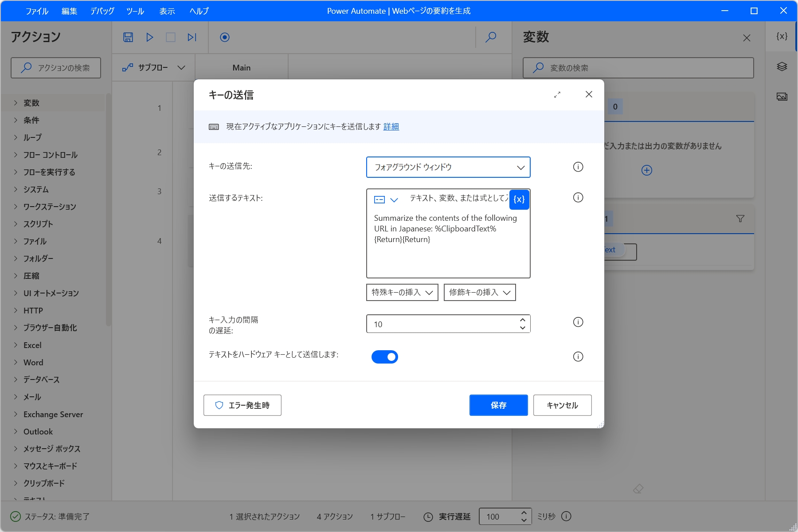
Task: Open the 特殊キーの挿入 dropdown
Action: (x=402, y=293)
